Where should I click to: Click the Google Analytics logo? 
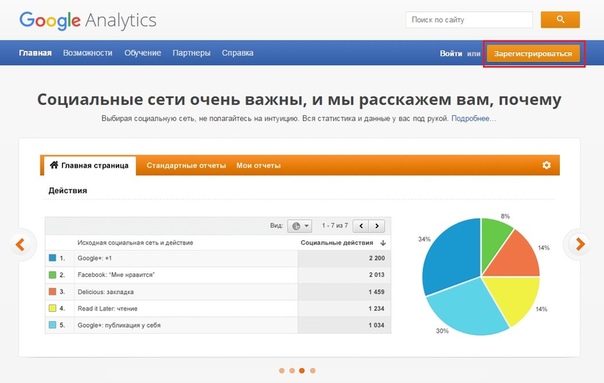[88, 20]
